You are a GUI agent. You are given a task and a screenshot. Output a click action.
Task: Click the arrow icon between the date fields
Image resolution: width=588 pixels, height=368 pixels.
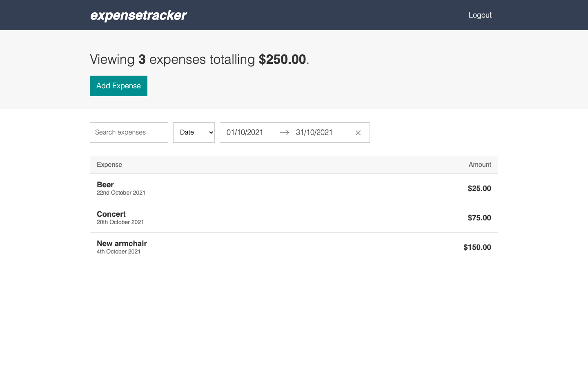point(285,132)
